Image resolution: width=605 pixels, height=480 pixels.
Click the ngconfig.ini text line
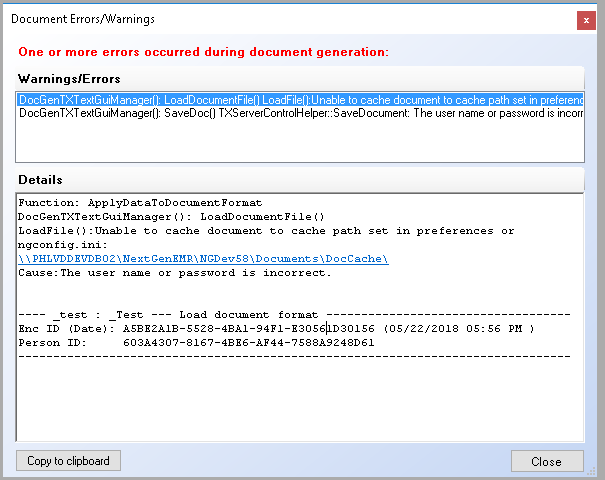point(63,245)
